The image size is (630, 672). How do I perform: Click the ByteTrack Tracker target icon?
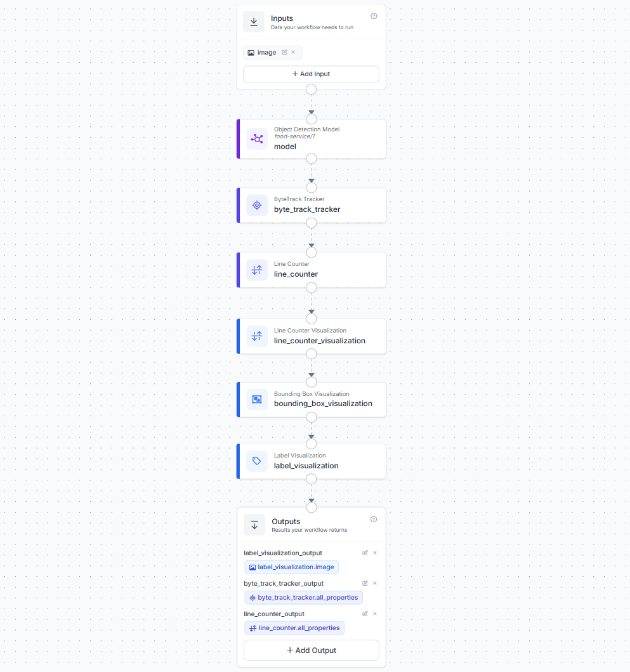tap(257, 206)
